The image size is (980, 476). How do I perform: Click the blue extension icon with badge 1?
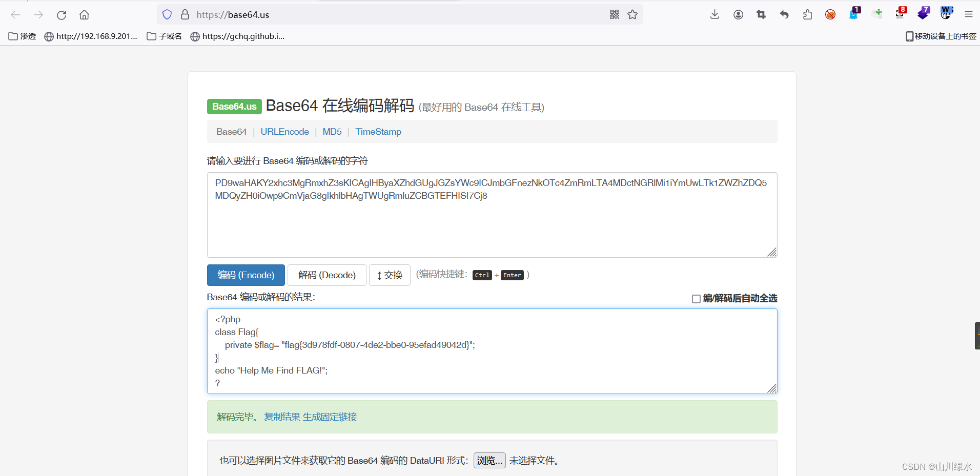click(x=854, y=13)
